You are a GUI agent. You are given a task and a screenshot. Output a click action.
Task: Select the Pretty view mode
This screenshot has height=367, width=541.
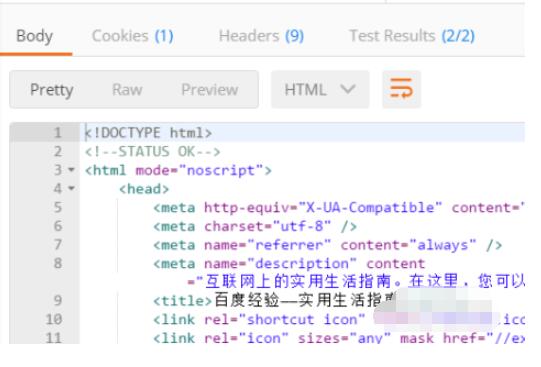51,90
